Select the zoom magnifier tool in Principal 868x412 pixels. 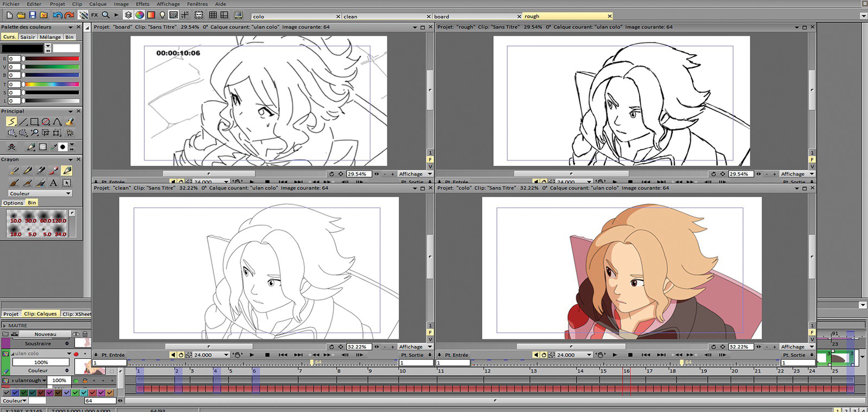tap(34, 132)
